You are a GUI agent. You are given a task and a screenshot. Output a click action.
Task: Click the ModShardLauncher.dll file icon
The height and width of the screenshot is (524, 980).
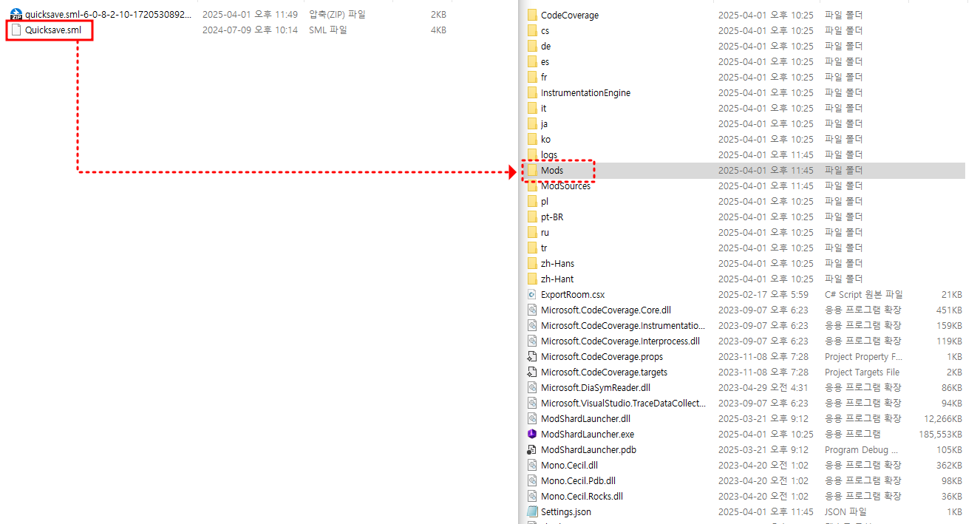click(x=532, y=418)
